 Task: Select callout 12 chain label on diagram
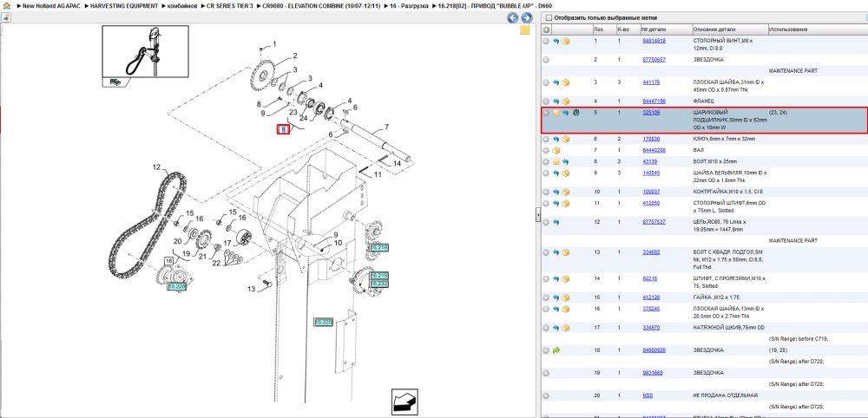[156, 167]
